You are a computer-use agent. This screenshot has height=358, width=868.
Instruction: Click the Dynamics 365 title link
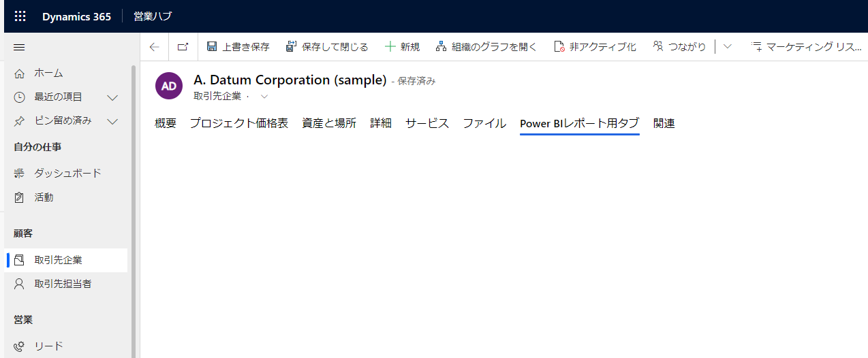(x=76, y=16)
